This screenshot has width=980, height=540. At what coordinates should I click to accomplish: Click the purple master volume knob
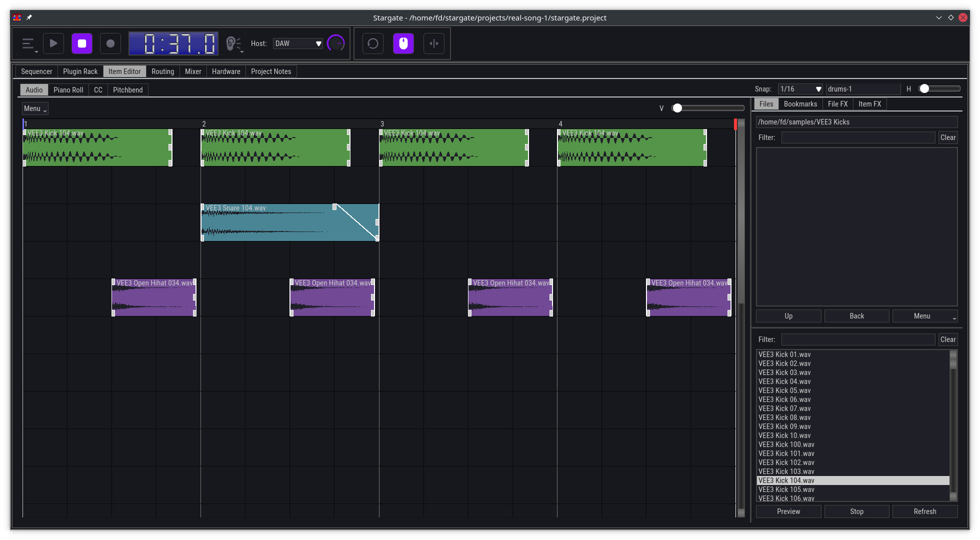(335, 43)
